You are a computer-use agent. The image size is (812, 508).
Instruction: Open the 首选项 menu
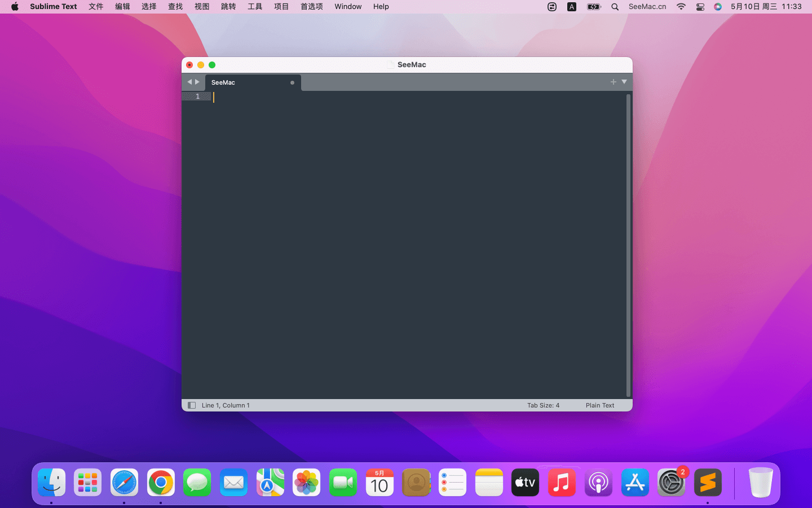(x=312, y=7)
